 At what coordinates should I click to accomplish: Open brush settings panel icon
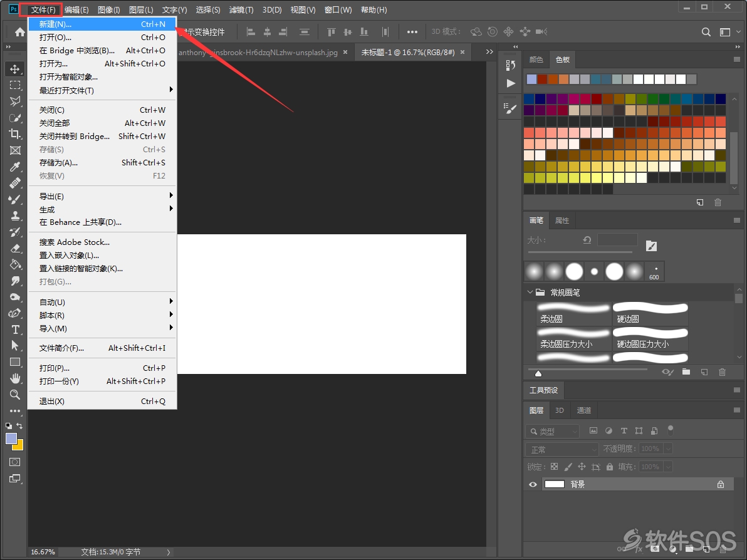[511, 108]
